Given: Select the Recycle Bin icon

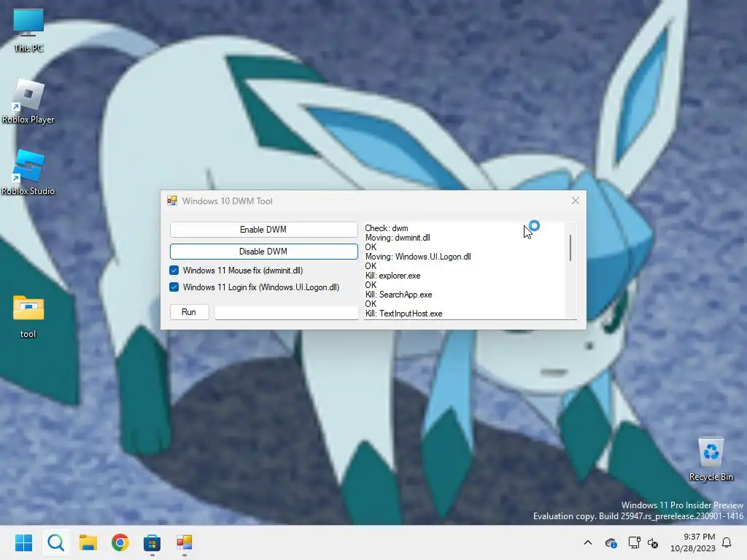Looking at the screenshot, I should click(x=711, y=459).
